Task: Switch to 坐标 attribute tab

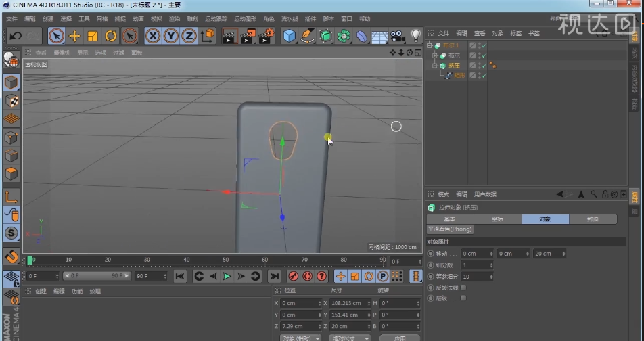Action: tap(497, 219)
